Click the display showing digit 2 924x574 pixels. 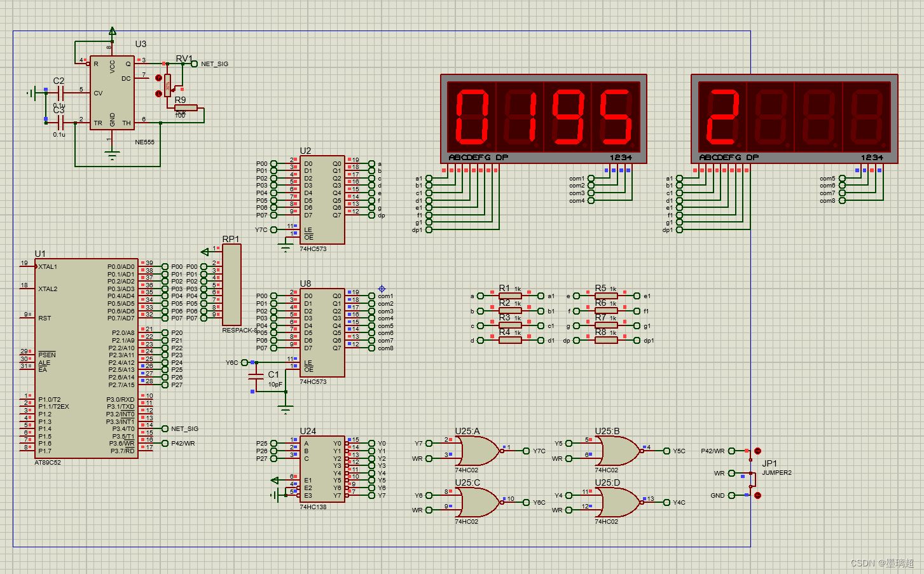[794, 119]
